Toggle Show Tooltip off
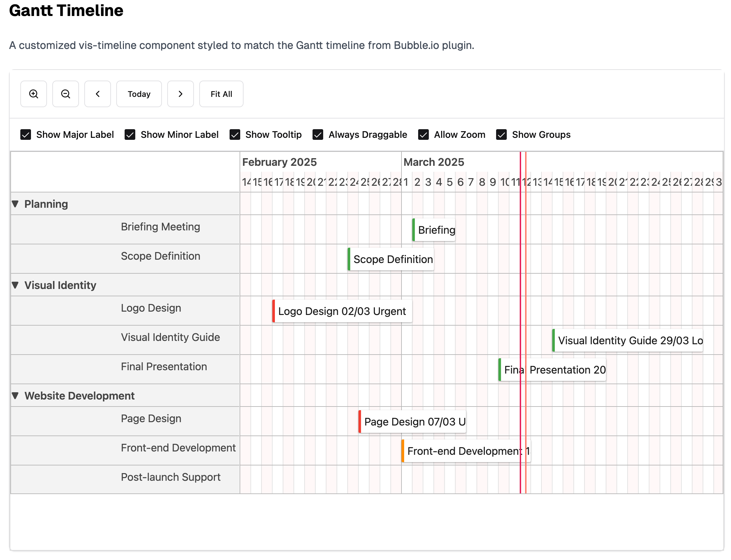The height and width of the screenshot is (560, 731). coord(235,135)
